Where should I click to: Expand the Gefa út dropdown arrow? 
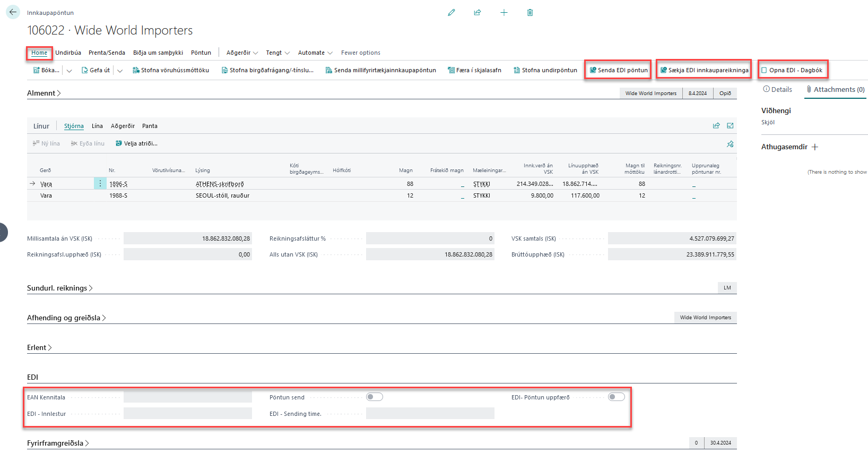(x=120, y=71)
